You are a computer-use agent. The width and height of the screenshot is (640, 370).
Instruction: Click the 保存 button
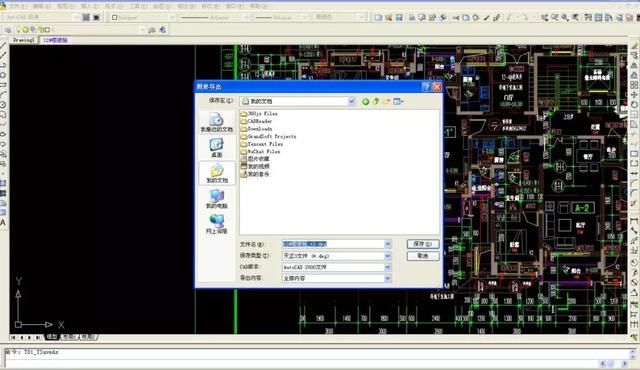click(423, 244)
